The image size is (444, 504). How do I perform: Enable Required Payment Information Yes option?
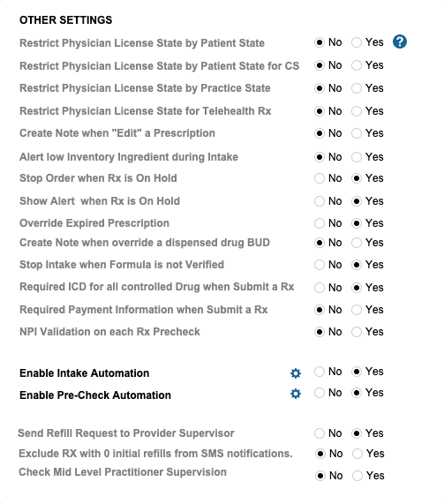pos(357,310)
